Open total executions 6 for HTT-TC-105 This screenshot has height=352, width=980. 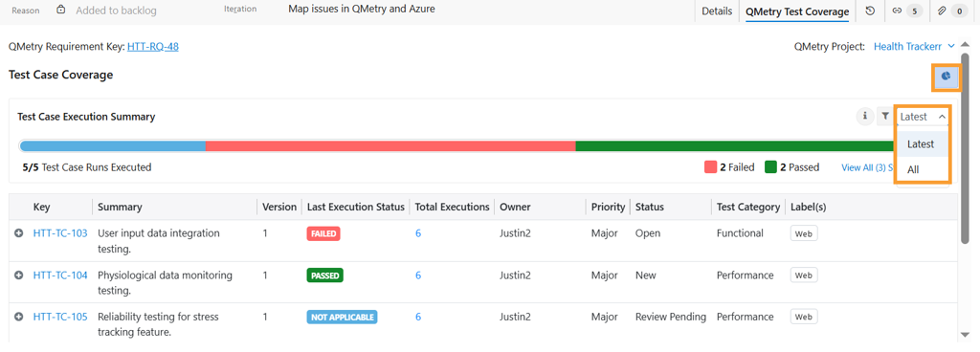418,317
